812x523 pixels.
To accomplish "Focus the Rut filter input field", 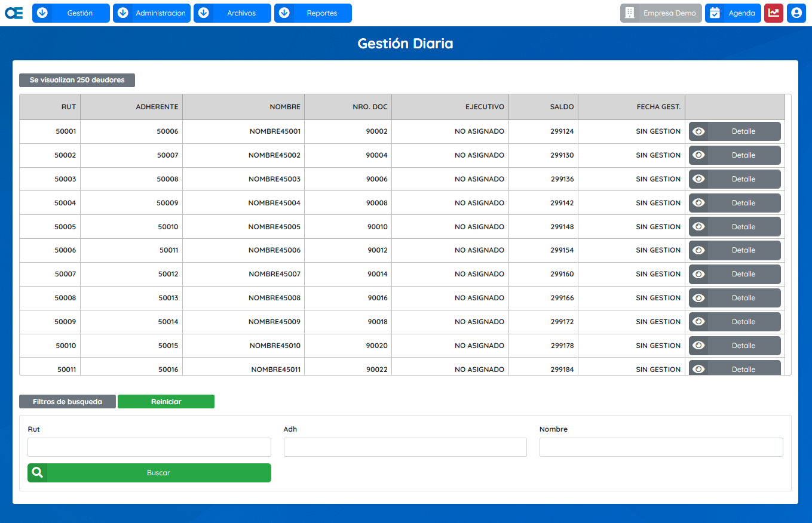I will click(x=149, y=447).
